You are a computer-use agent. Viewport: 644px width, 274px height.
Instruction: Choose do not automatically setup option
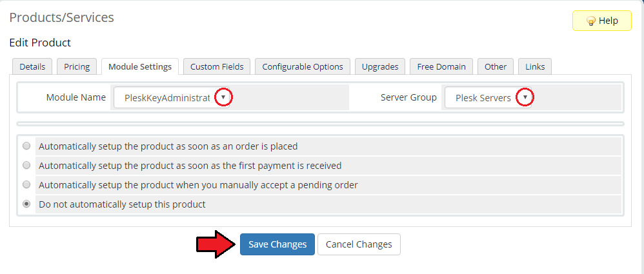pyautogui.click(x=26, y=204)
